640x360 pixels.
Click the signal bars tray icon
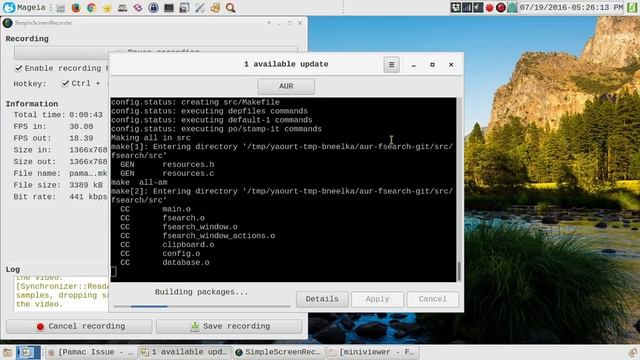467,7
